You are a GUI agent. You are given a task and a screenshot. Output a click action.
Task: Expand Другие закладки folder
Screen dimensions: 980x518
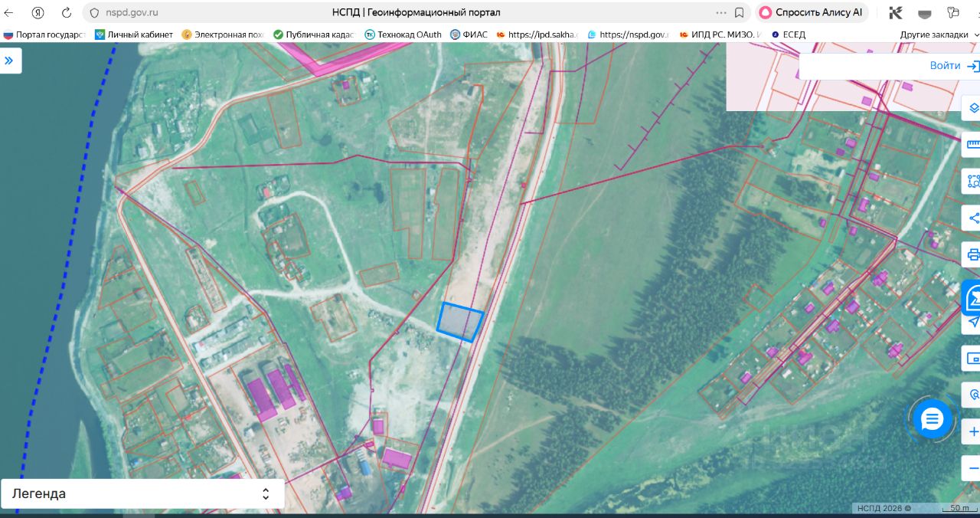click(939, 34)
